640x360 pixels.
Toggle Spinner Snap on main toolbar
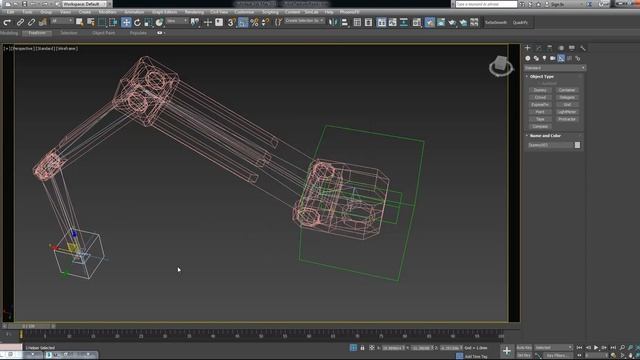tap(265, 22)
